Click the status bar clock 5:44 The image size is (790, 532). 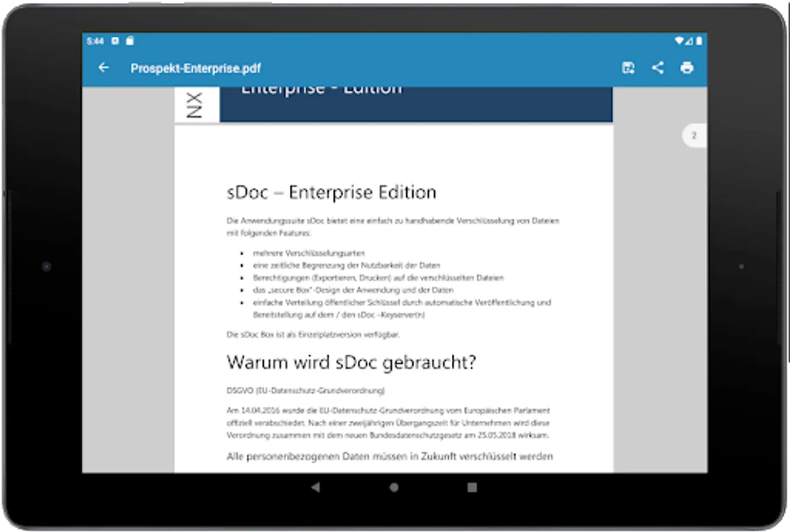point(95,41)
